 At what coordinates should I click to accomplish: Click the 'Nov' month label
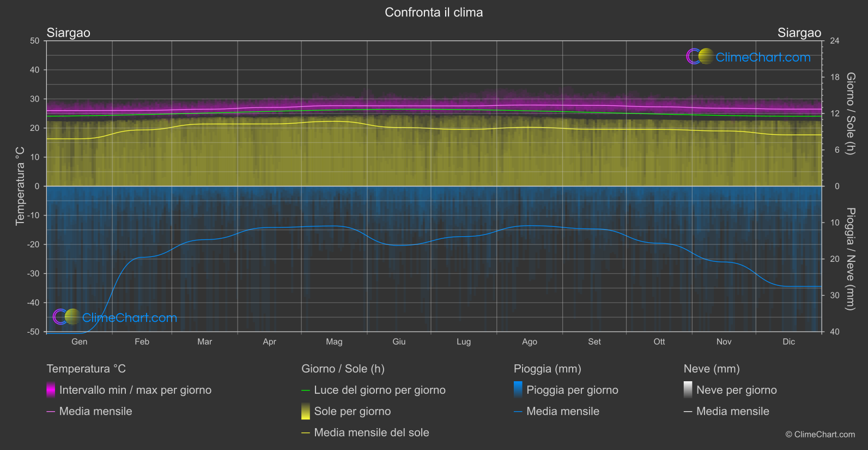[724, 341]
